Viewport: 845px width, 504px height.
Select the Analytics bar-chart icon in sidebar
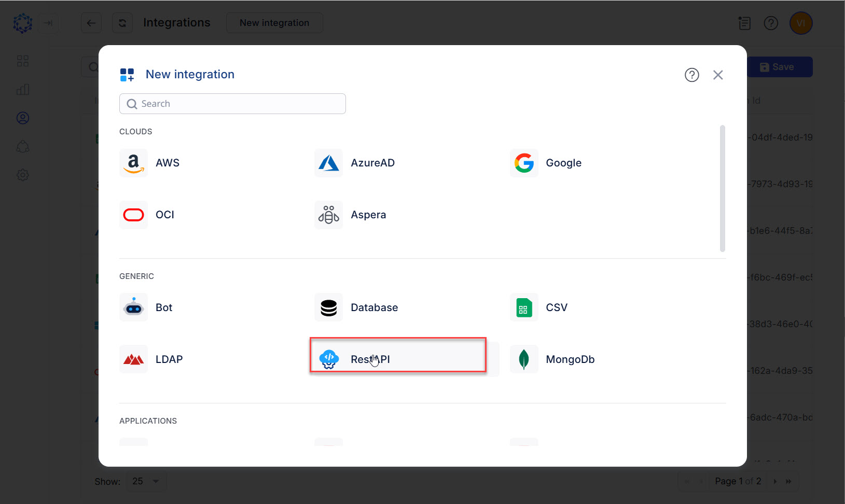[22, 89]
